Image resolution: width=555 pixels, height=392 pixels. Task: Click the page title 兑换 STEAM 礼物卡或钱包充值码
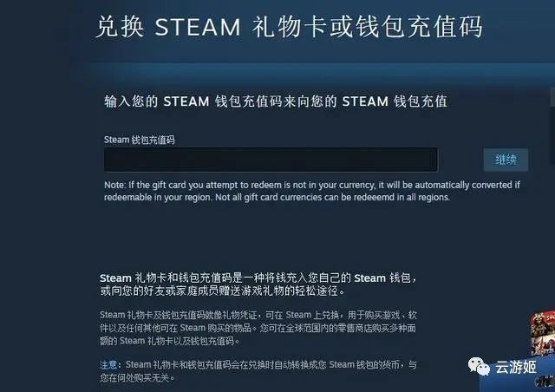(x=289, y=27)
